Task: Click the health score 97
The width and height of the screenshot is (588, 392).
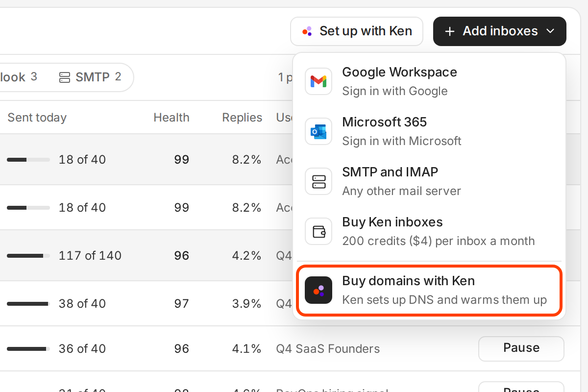Action: point(182,304)
